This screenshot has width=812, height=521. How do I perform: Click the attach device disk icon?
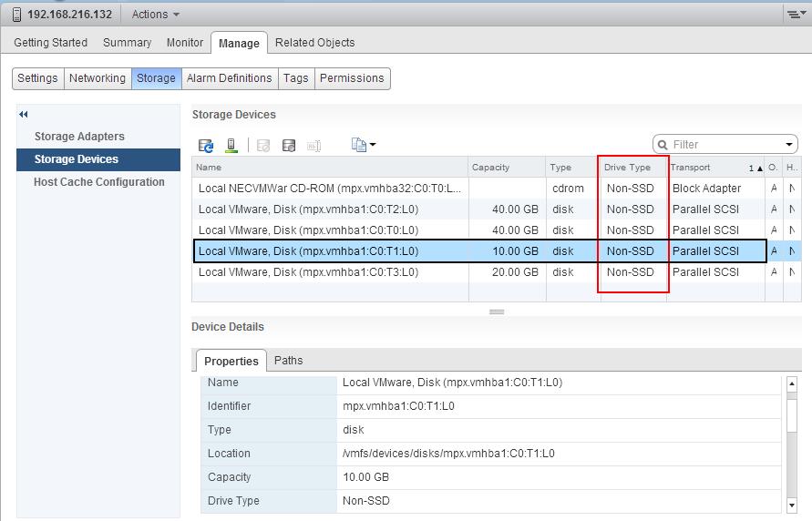(x=289, y=146)
